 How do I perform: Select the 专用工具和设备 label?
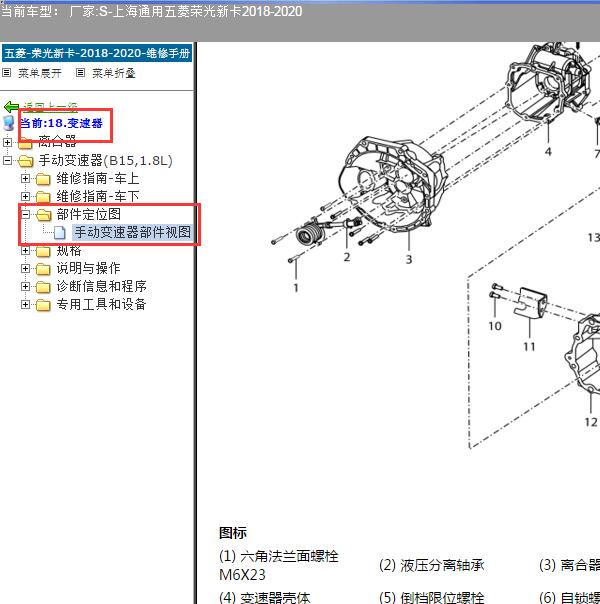pos(101,305)
